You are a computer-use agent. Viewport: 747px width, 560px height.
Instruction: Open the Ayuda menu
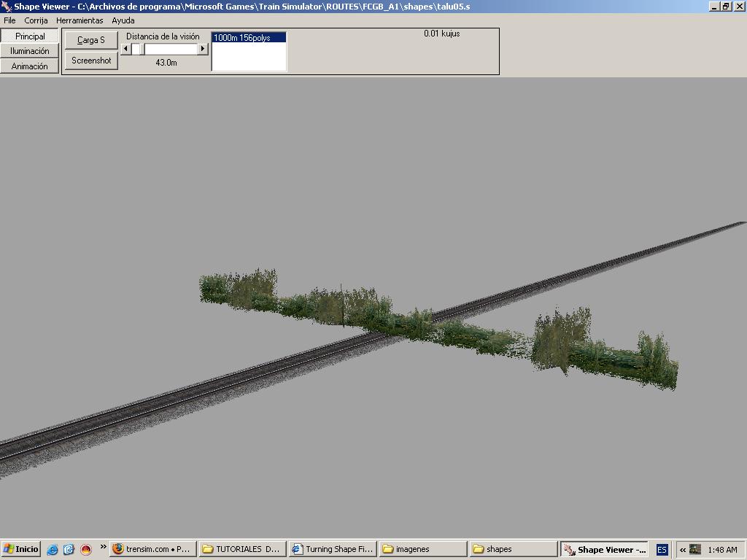pyautogui.click(x=123, y=20)
